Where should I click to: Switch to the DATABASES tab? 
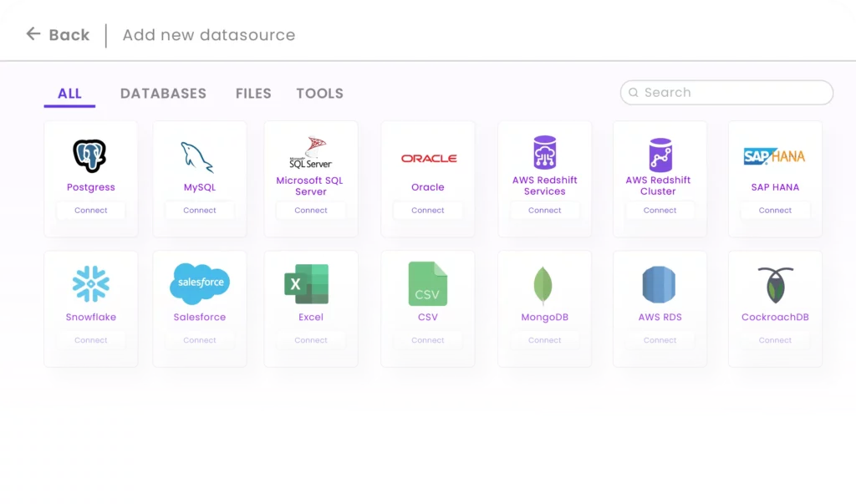pyautogui.click(x=163, y=94)
